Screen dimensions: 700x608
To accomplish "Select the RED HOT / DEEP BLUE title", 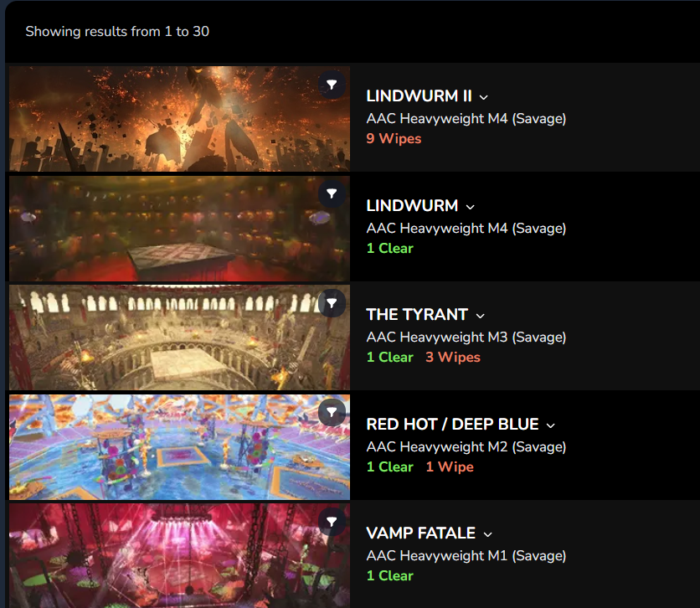I will point(452,424).
